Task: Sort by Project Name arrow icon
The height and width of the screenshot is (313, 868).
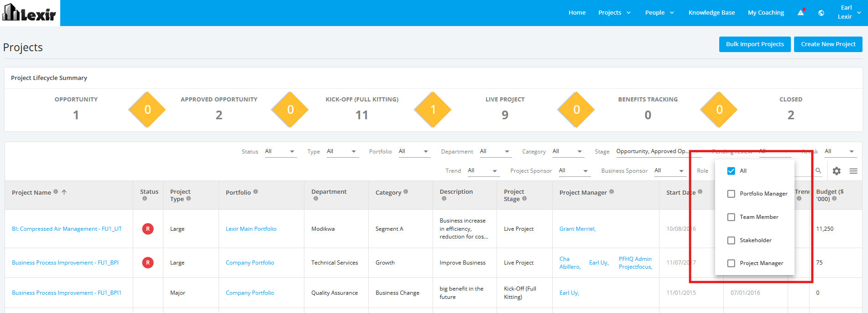Action: [x=64, y=192]
